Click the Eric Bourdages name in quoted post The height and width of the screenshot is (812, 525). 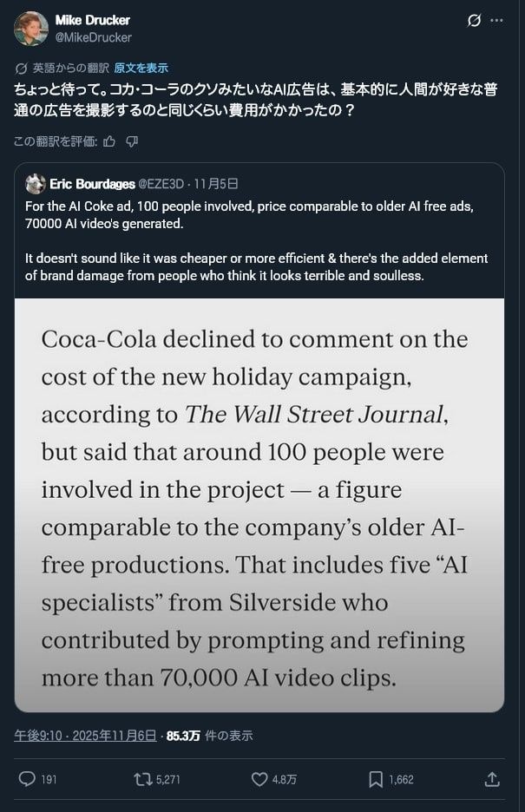(92, 184)
